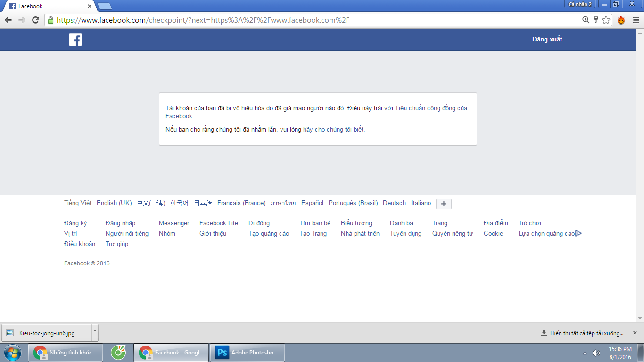This screenshot has height=362, width=644.
Task: Click Di động footer link
Action: point(259,223)
